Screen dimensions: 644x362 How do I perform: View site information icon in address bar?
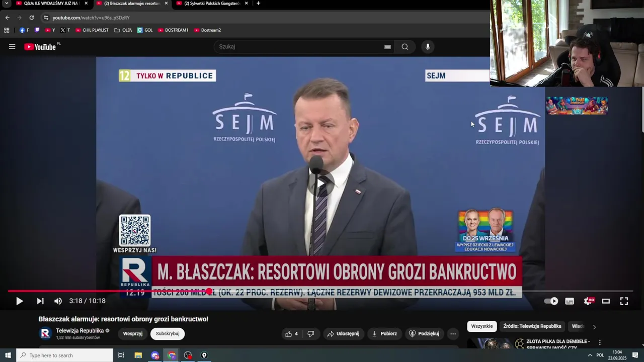(46, 18)
